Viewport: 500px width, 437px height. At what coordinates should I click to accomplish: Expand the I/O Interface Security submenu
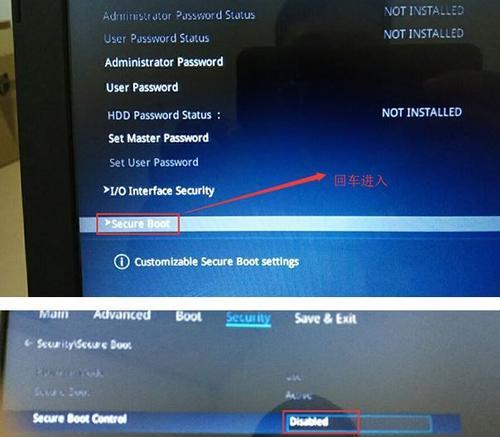pyautogui.click(x=159, y=191)
